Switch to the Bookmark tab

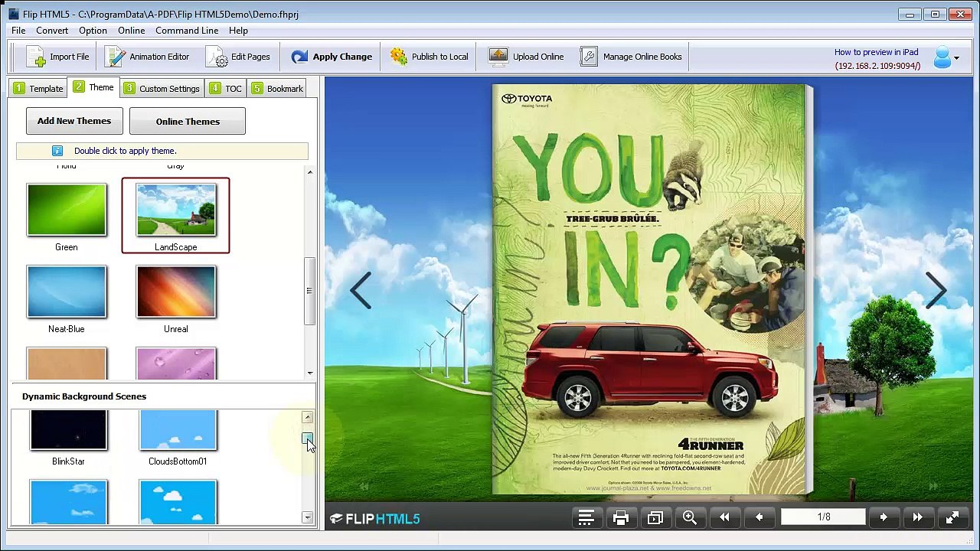click(276, 88)
